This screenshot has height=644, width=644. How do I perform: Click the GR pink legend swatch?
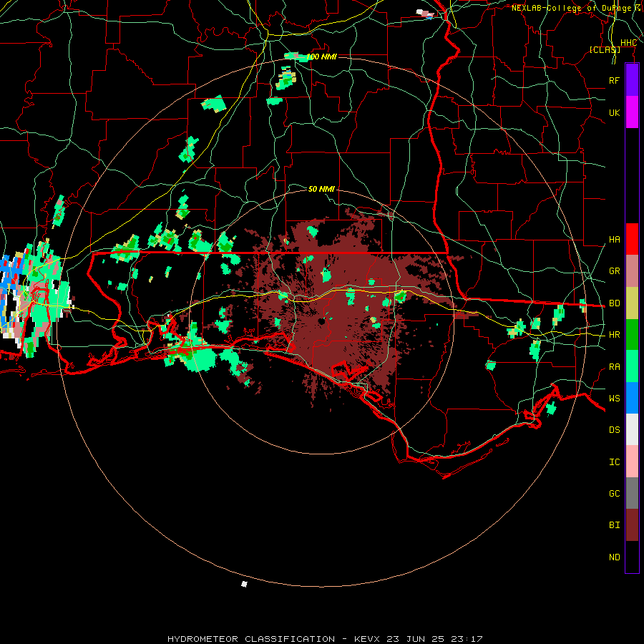tap(632, 271)
